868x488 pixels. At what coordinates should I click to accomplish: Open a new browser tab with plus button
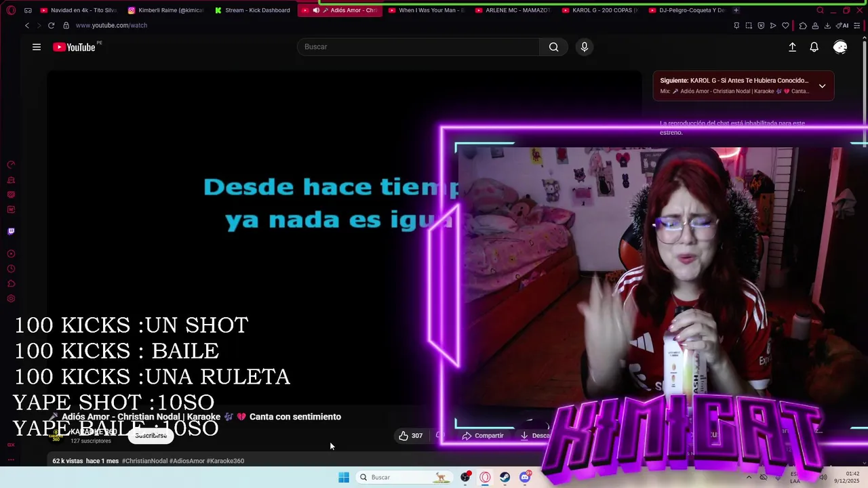[736, 10]
